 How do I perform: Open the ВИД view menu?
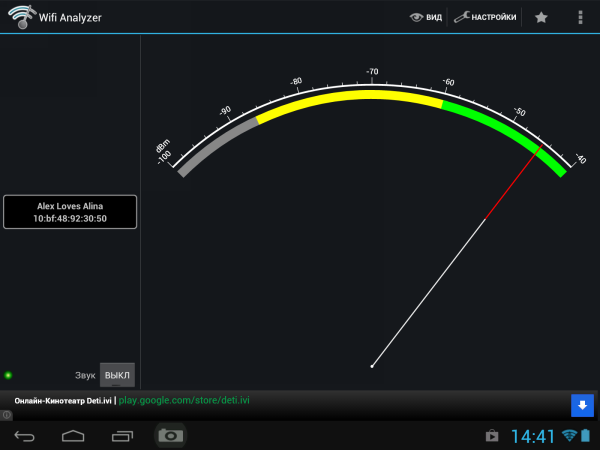426,17
